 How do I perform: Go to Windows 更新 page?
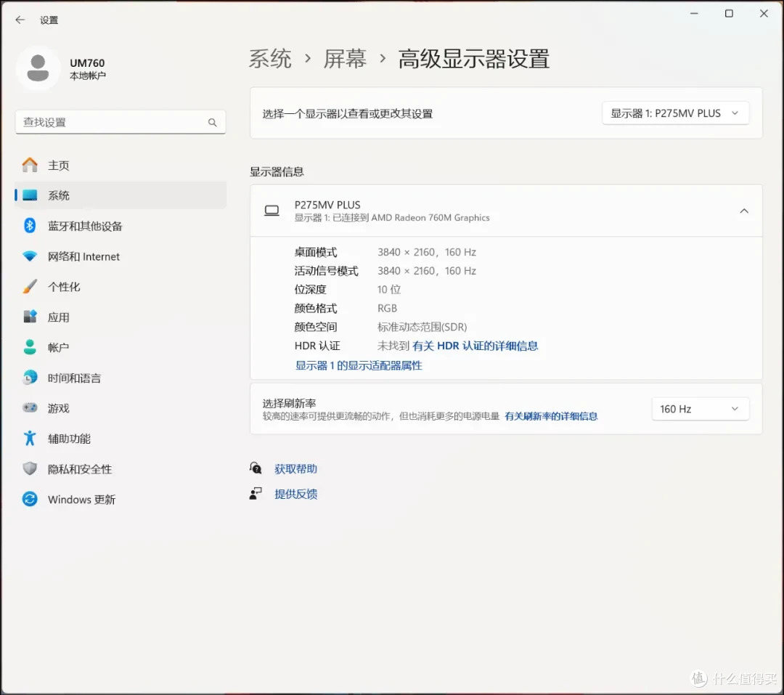click(121, 499)
